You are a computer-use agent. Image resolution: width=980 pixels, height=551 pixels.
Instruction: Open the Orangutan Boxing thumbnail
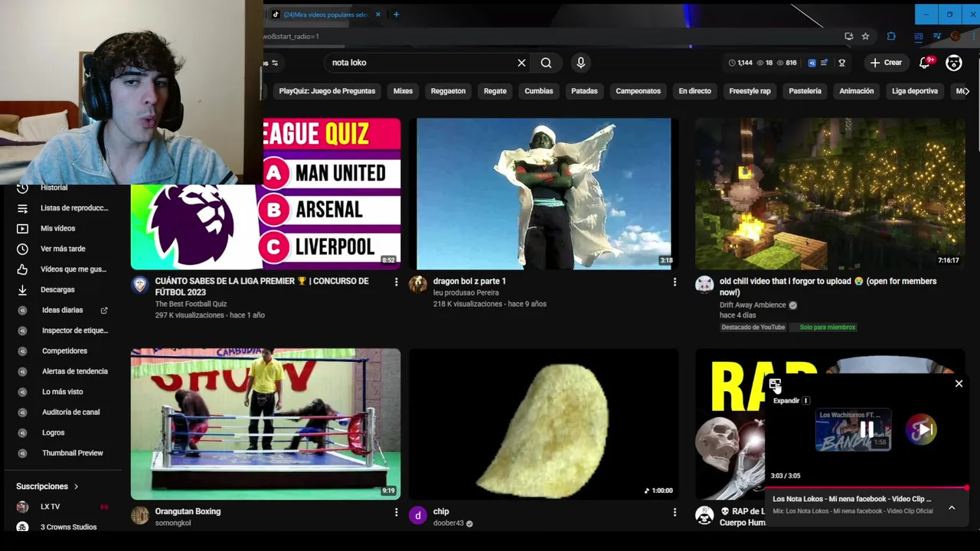click(266, 424)
